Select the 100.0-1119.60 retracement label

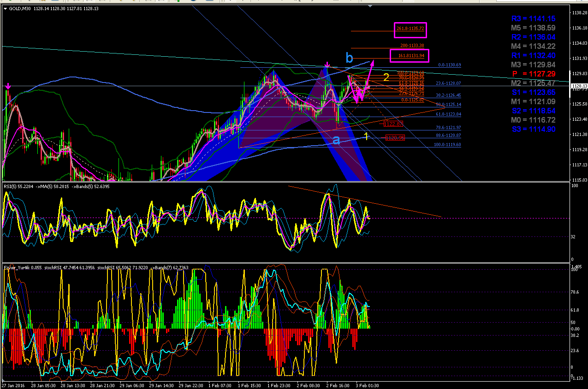coord(447,145)
